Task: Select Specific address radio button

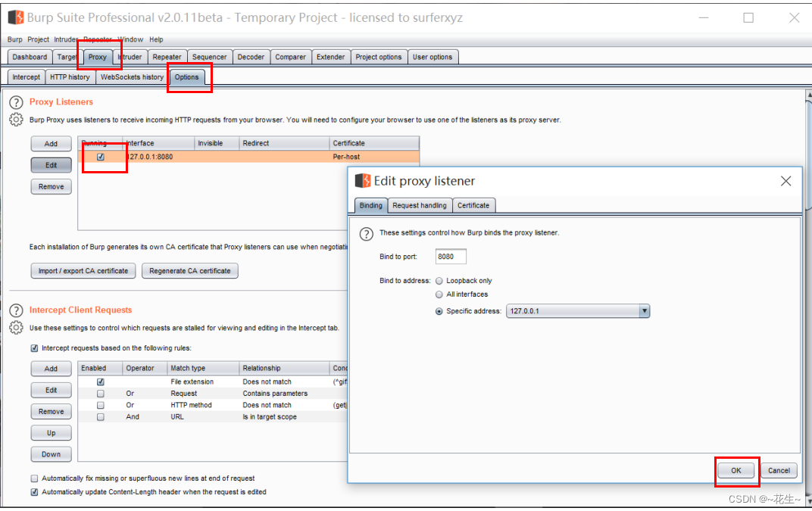Action: [439, 312]
